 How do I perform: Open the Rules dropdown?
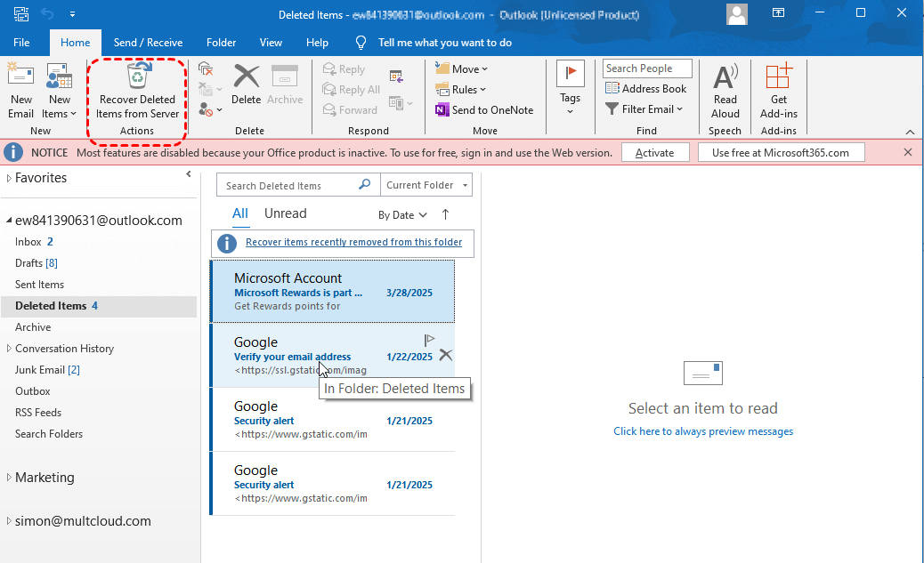(x=460, y=90)
